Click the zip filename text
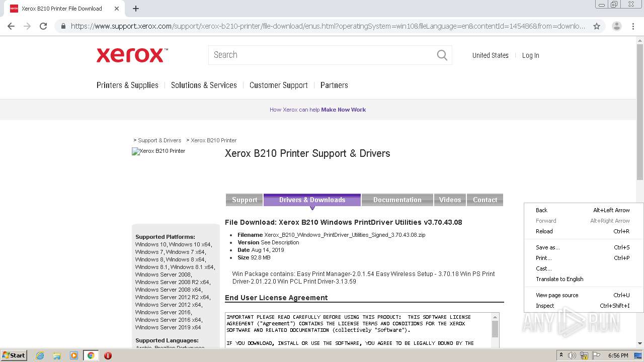 coord(345,235)
